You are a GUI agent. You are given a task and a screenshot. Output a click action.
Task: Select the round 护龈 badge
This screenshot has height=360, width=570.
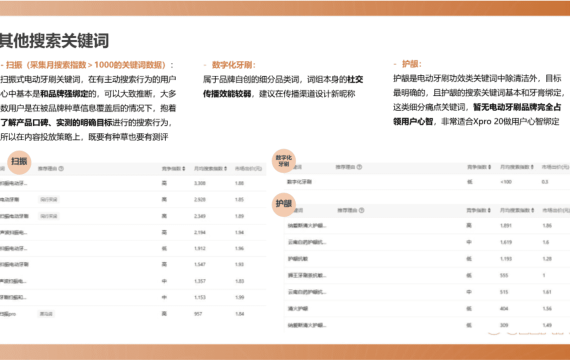click(x=284, y=204)
